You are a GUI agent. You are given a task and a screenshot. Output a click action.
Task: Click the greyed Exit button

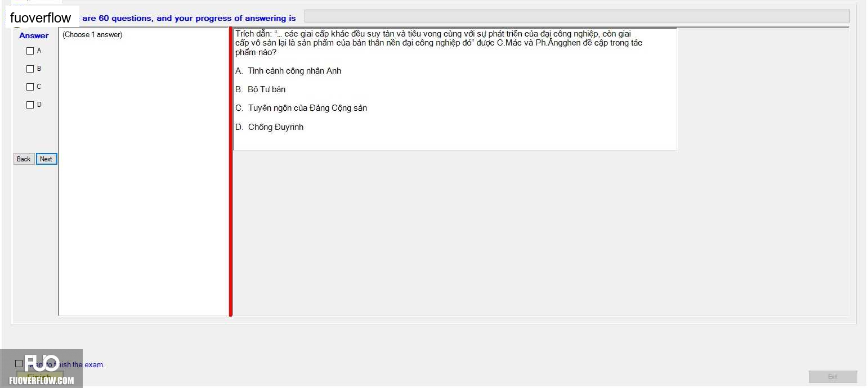pyautogui.click(x=833, y=377)
